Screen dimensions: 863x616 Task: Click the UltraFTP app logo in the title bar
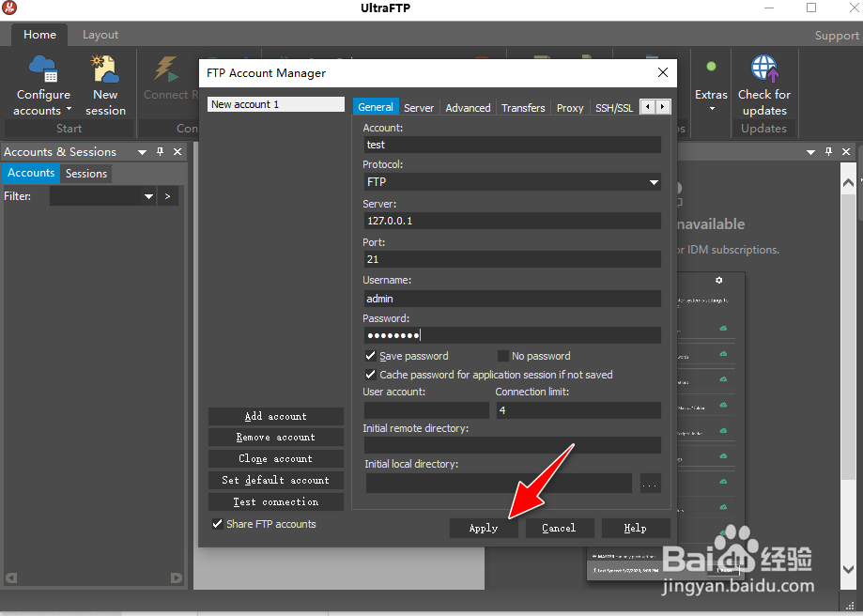pos(9,8)
